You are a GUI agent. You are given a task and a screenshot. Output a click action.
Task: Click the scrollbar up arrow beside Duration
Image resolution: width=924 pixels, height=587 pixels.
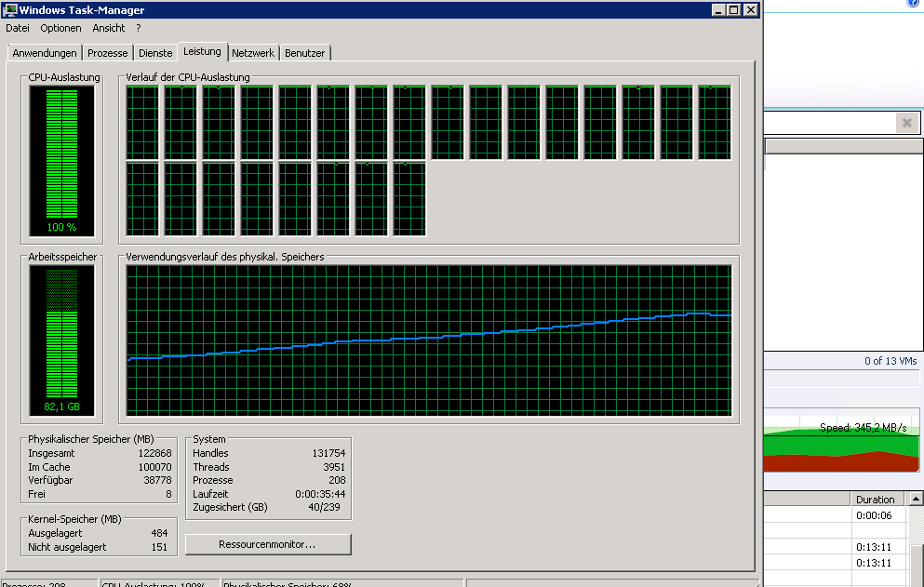pyautogui.click(x=916, y=500)
